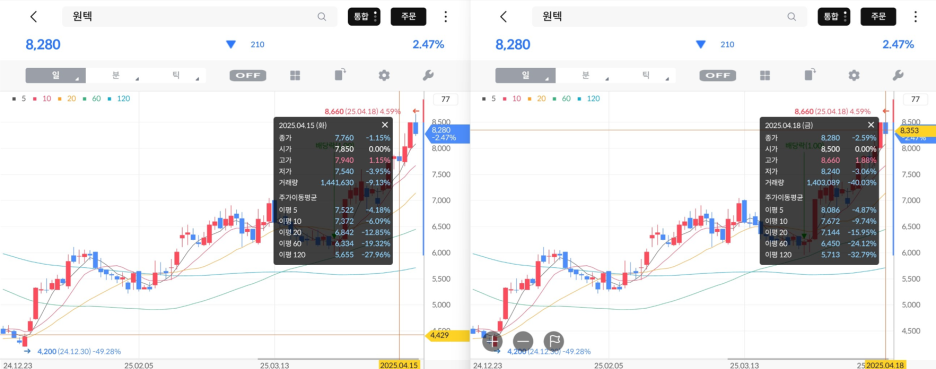This screenshot has width=936, height=369.
Task: Open 통합 dropdown in left chart
Action: tap(364, 17)
